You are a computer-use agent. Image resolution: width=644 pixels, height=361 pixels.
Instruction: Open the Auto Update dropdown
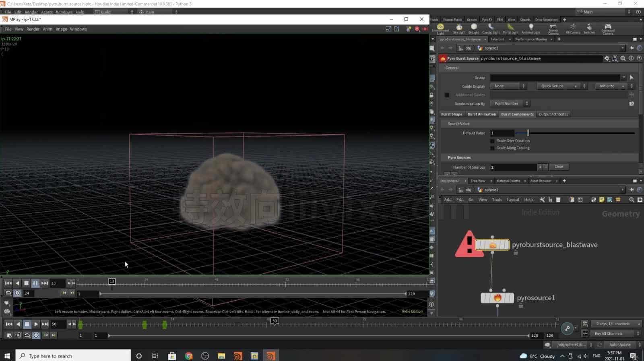tap(624, 344)
